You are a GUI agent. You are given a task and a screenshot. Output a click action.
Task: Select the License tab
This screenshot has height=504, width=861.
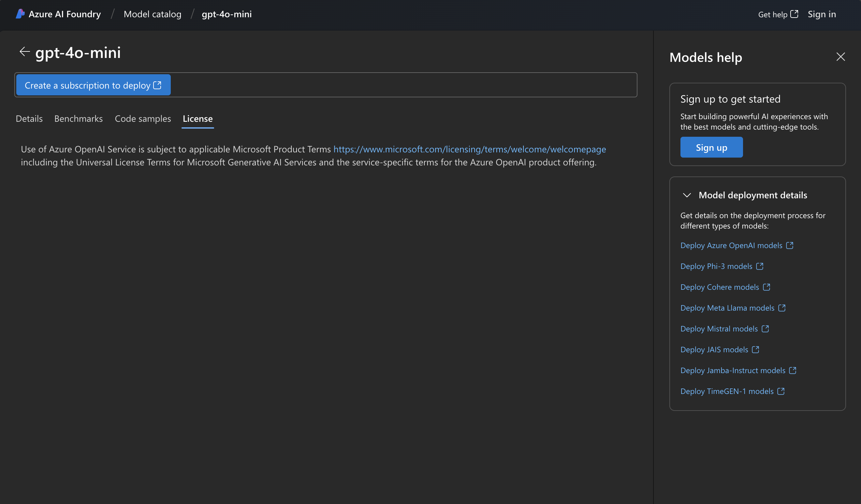[x=198, y=119]
